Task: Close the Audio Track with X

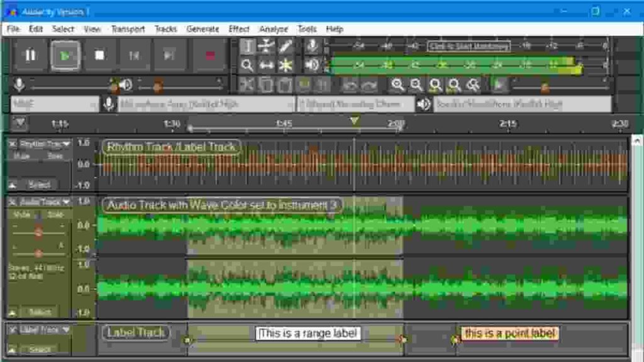Action: point(13,202)
